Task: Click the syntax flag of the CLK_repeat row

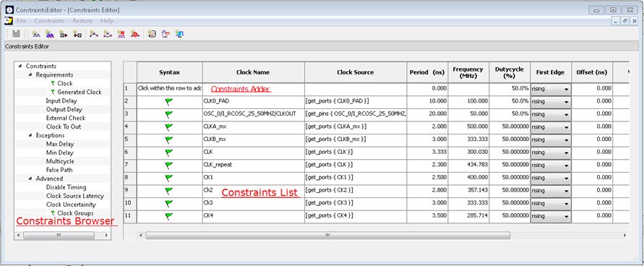Action: click(x=169, y=166)
